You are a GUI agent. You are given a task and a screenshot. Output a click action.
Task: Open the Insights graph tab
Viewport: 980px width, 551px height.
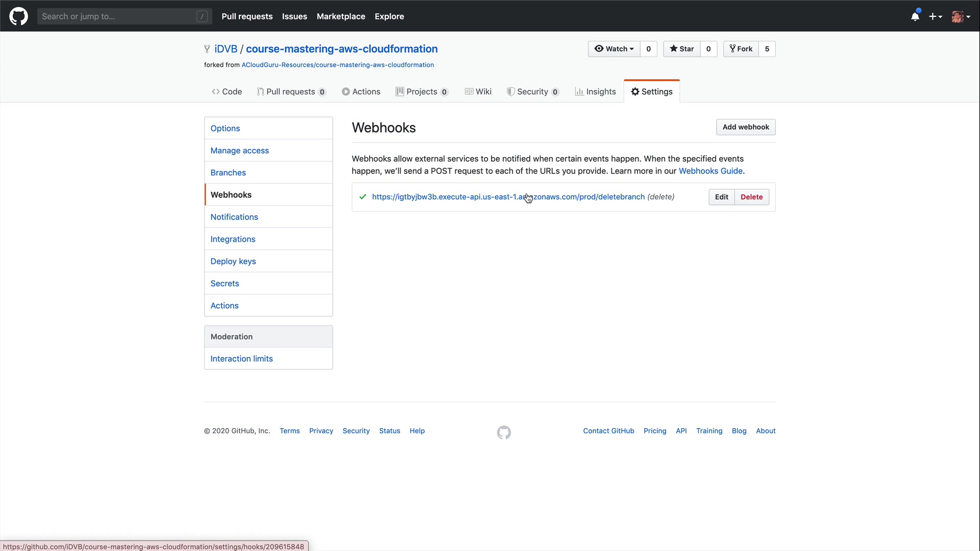595,92
